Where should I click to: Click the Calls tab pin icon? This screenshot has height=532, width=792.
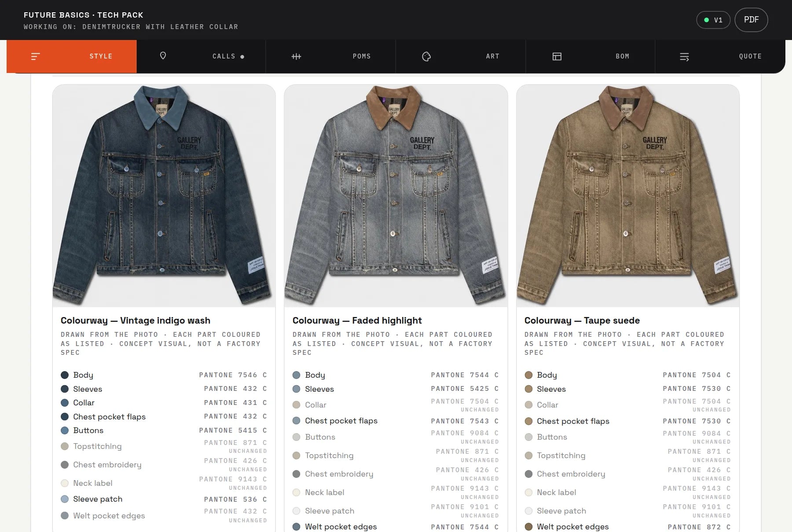click(x=163, y=56)
